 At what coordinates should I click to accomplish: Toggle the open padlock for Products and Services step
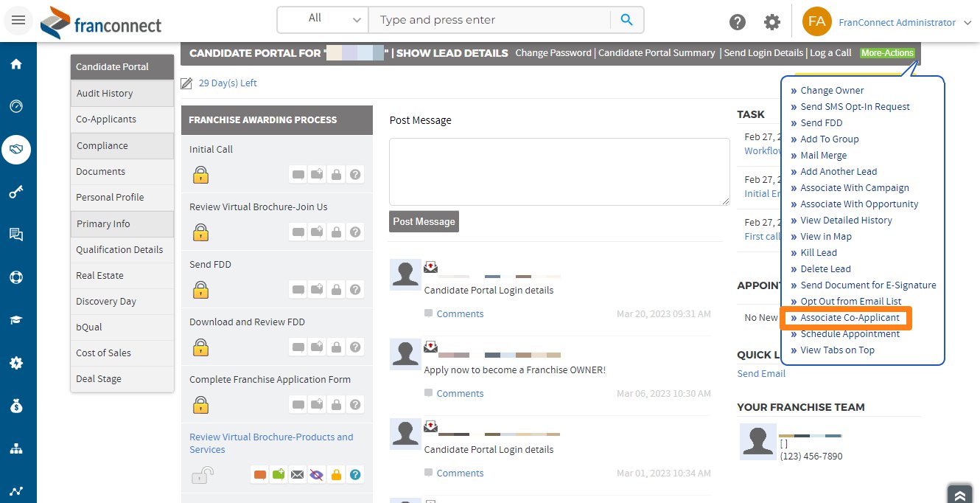[x=203, y=475]
